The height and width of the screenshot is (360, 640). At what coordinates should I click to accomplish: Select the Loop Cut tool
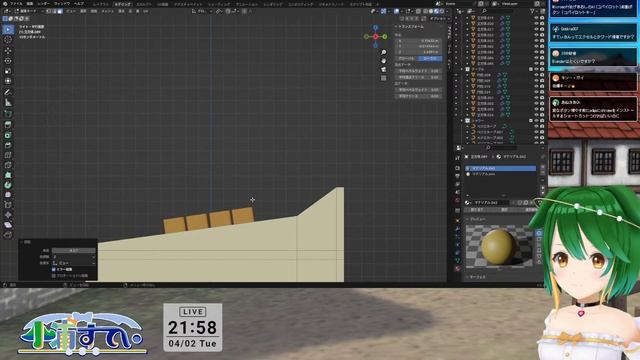coord(8,155)
